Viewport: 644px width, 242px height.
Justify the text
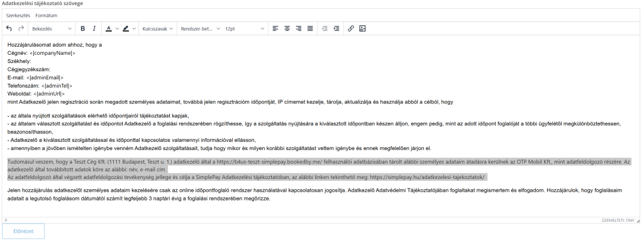[x=310, y=29]
